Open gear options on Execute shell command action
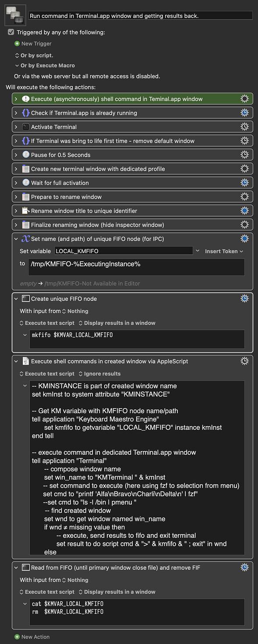Screen dimensions: 258x644 pos(244,98)
